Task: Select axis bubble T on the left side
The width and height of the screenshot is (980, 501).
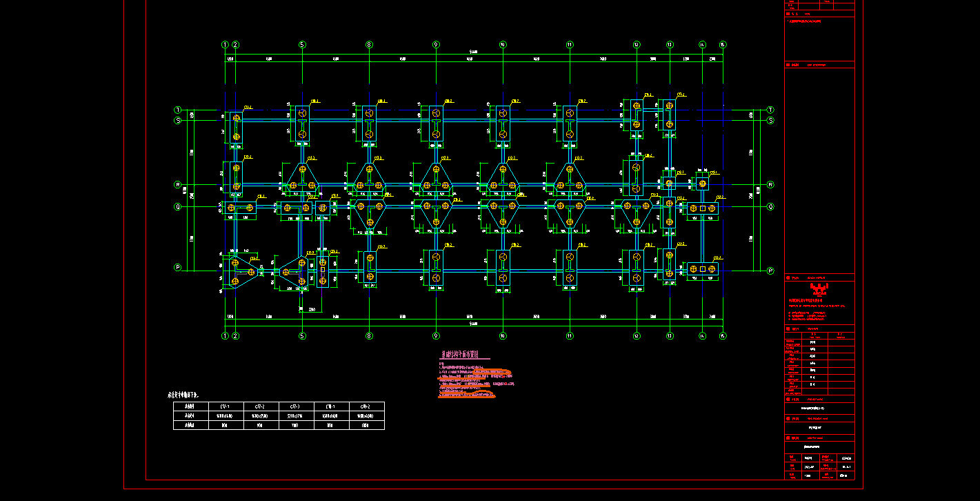Action: point(177,110)
